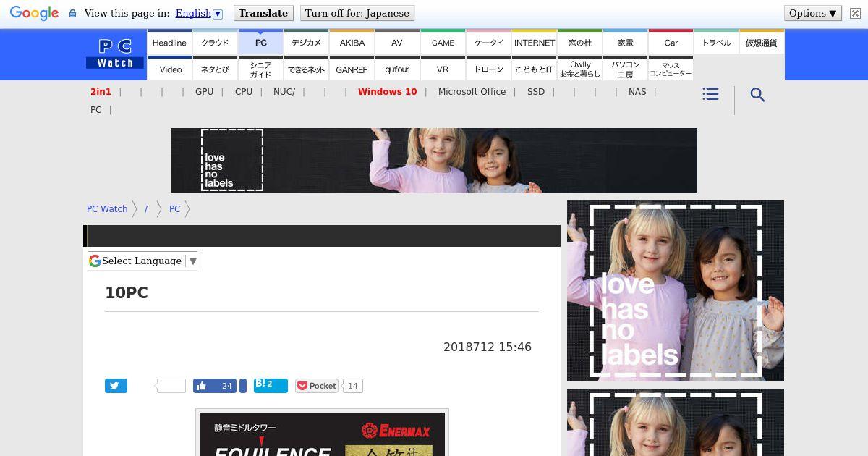Open the qufour tab
Screen dimensions: 868x456
(x=397, y=69)
